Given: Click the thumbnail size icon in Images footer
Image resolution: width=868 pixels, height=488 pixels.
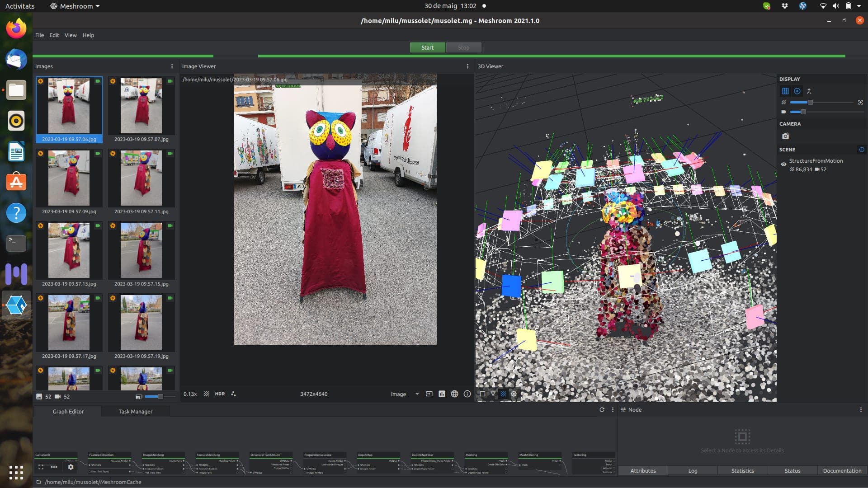Looking at the screenshot, I should tap(139, 397).
